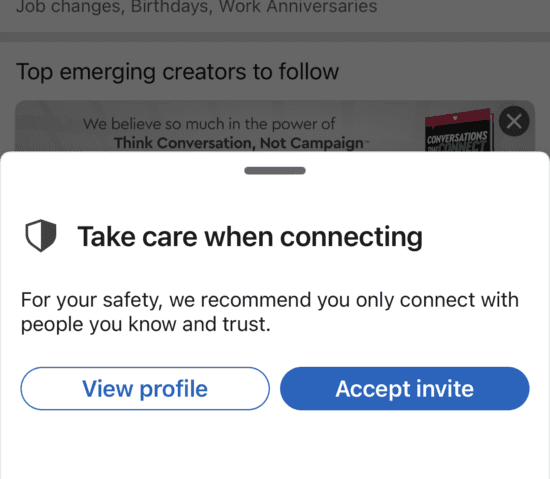Click the gray divider above creators section

[x=275, y=37]
